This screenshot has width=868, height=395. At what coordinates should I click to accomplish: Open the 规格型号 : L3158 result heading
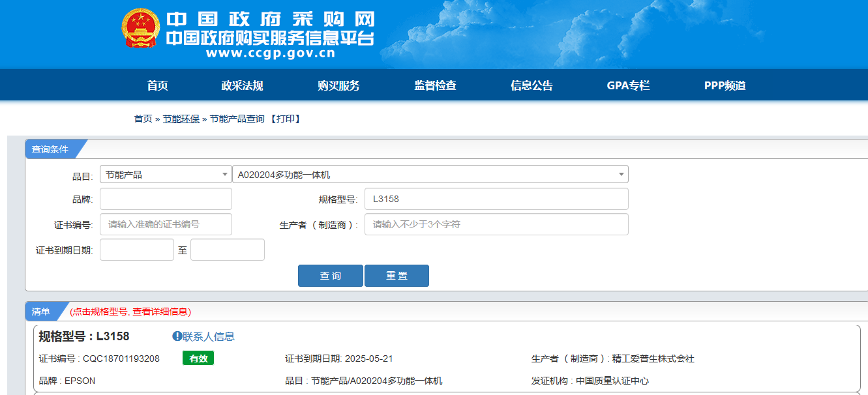pyautogui.click(x=84, y=336)
